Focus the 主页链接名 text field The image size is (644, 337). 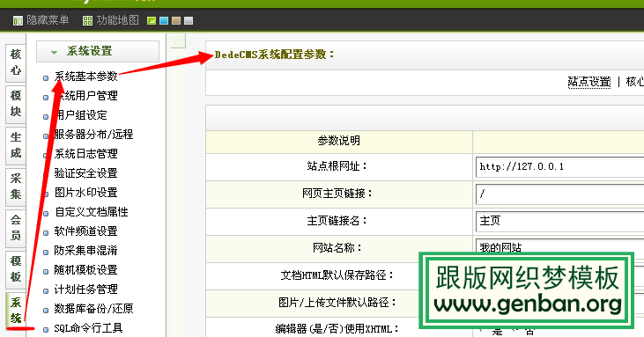[x=559, y=221]
